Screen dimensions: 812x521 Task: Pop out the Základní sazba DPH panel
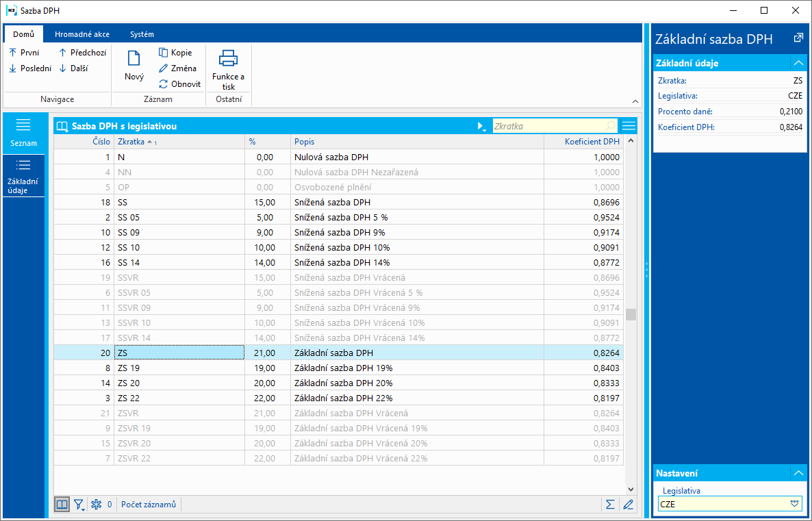pos(798,38)
